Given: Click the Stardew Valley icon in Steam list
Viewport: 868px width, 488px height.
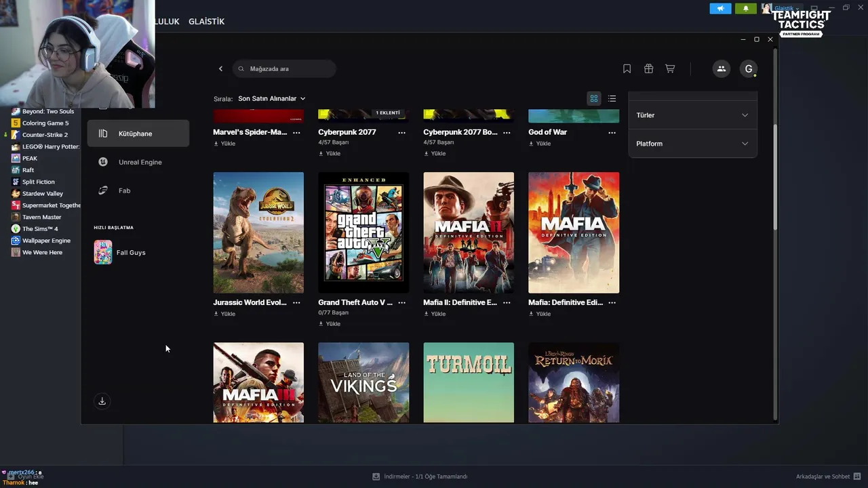Looking at the screenshot, I should click(x=16, y=194).
